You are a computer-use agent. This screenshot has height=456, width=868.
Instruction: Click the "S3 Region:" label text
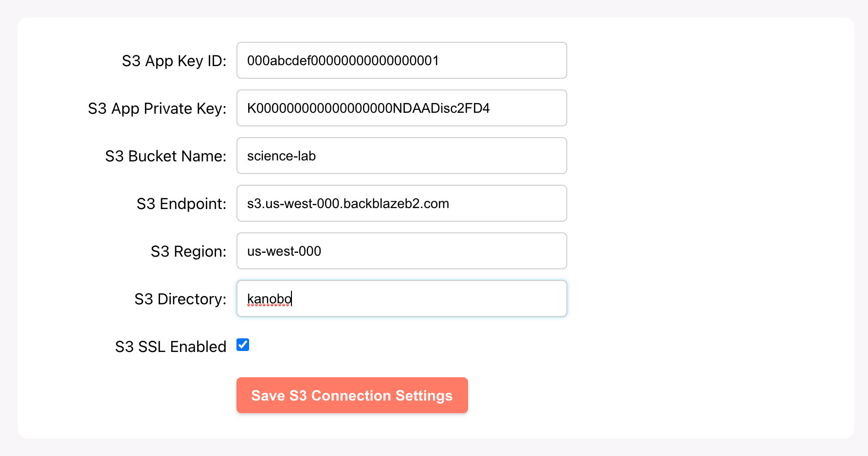click(188, 251)
